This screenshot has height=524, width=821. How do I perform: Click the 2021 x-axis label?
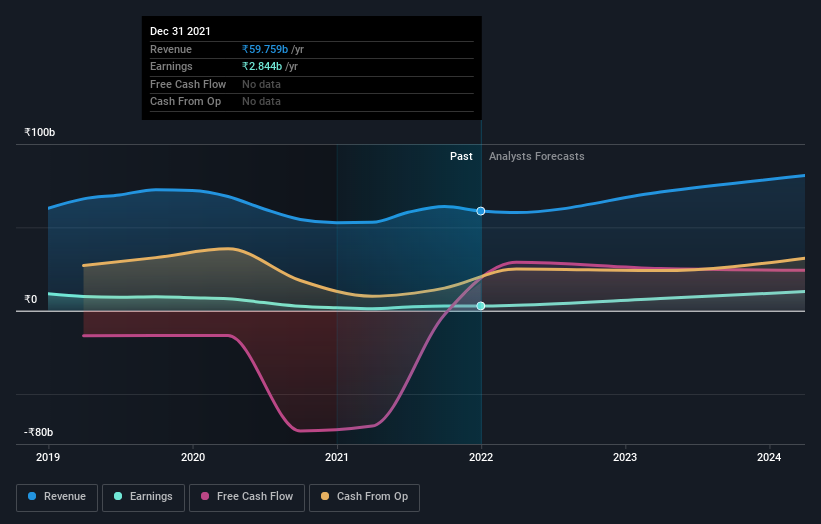337,457
